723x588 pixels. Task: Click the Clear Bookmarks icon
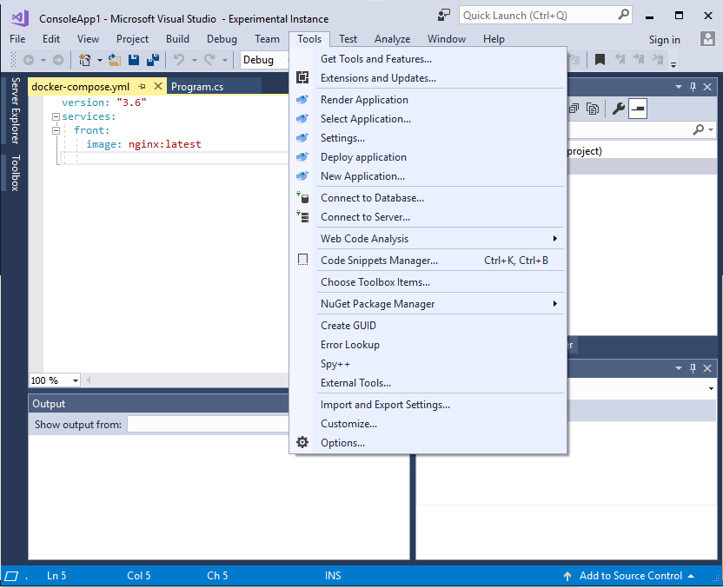pos(658,59)
